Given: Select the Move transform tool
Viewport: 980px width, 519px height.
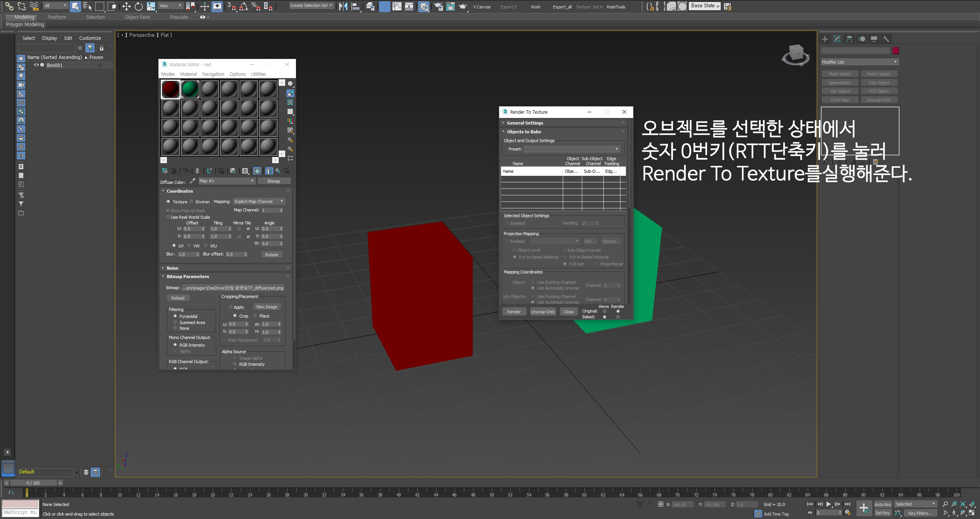Looking at the screenshot, I should [x=126, y=6].
